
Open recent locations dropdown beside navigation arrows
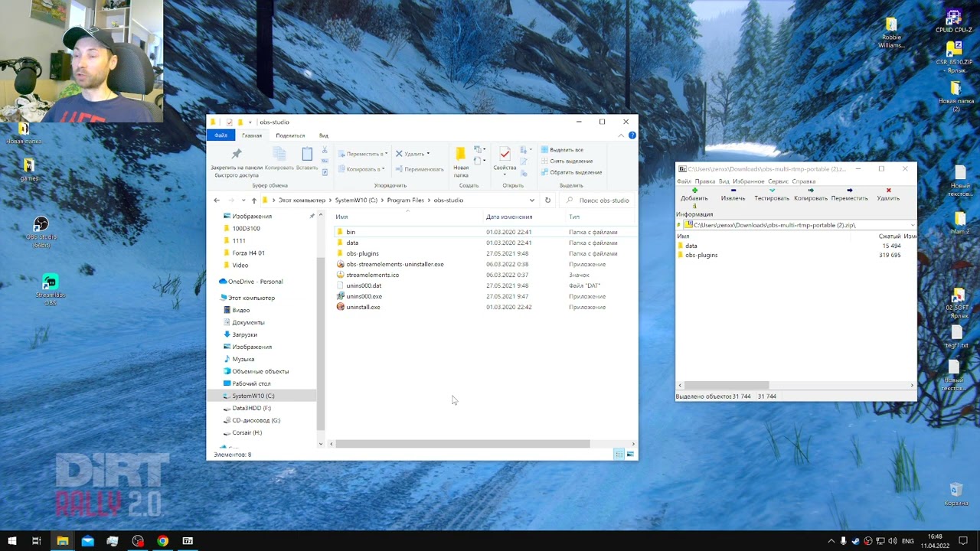[243, 201]
